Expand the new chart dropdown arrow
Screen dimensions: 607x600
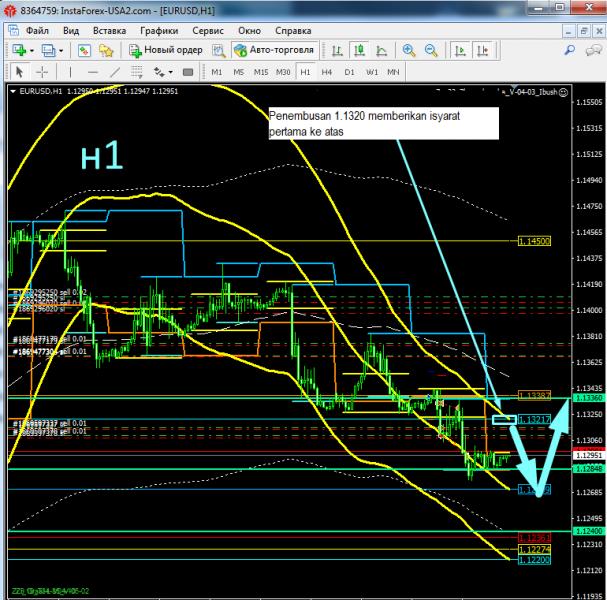point(32,50)
